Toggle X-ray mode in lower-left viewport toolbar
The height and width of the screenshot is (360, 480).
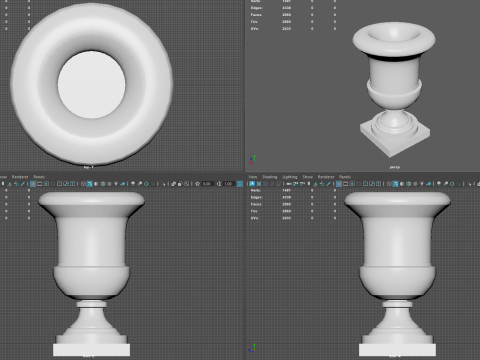pos(173,184)
